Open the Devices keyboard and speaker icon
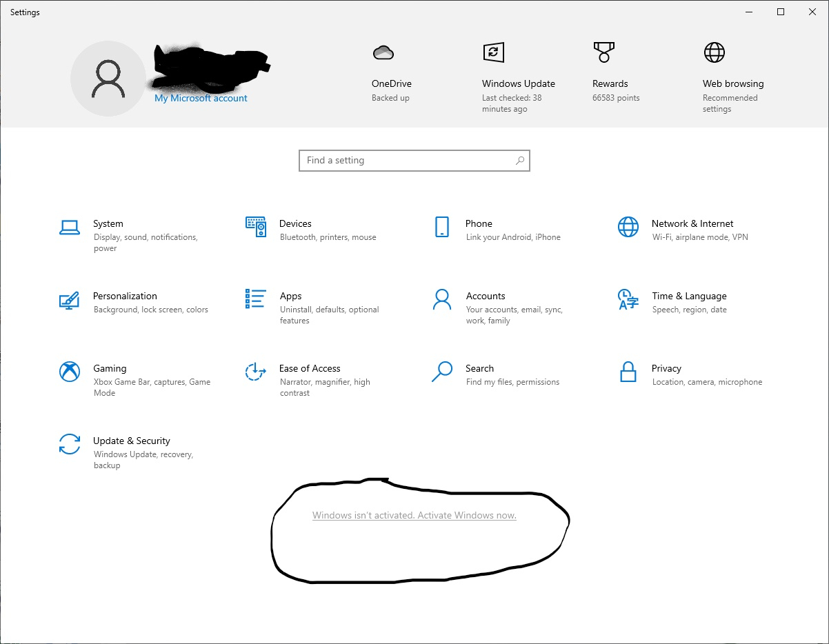The width and height of the screenshot is (829, 644). [256, 227]
